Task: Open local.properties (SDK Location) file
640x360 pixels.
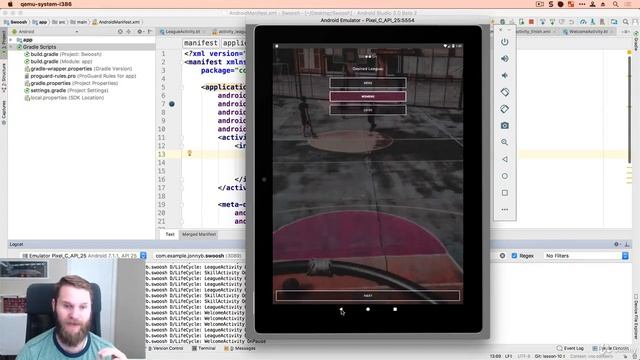Action: pyautogui.click(x=64, y=98)
